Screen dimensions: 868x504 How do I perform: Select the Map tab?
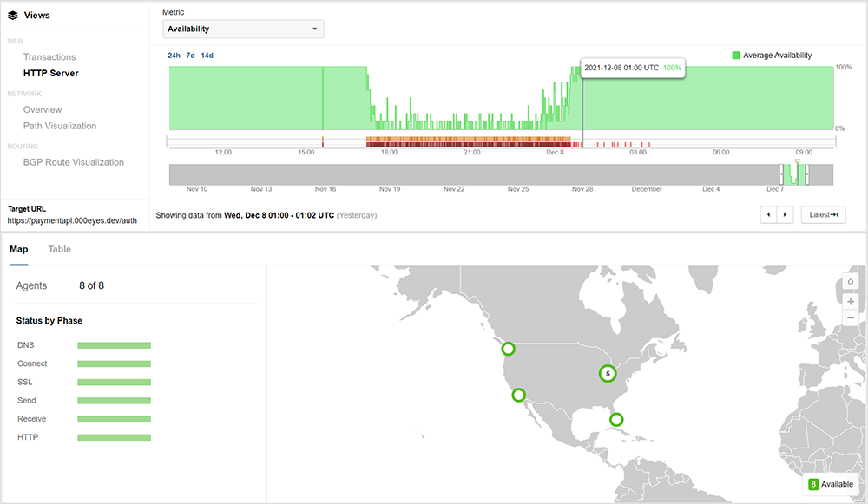(x=18, y=249)
